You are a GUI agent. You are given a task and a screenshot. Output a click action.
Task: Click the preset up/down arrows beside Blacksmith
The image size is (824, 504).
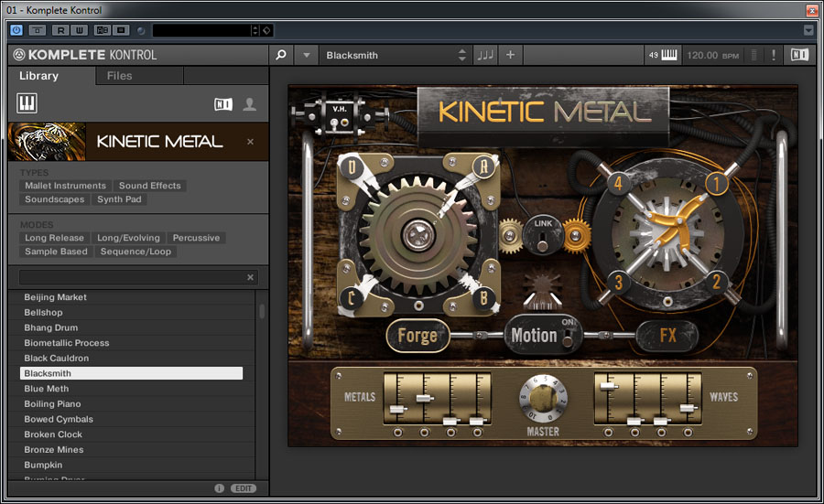click(x=461, y=55)
